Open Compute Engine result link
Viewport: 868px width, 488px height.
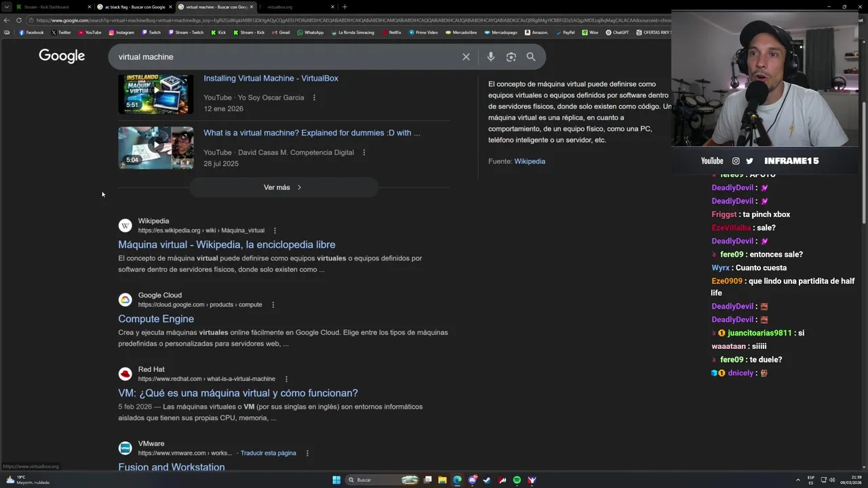coord(156,319)
